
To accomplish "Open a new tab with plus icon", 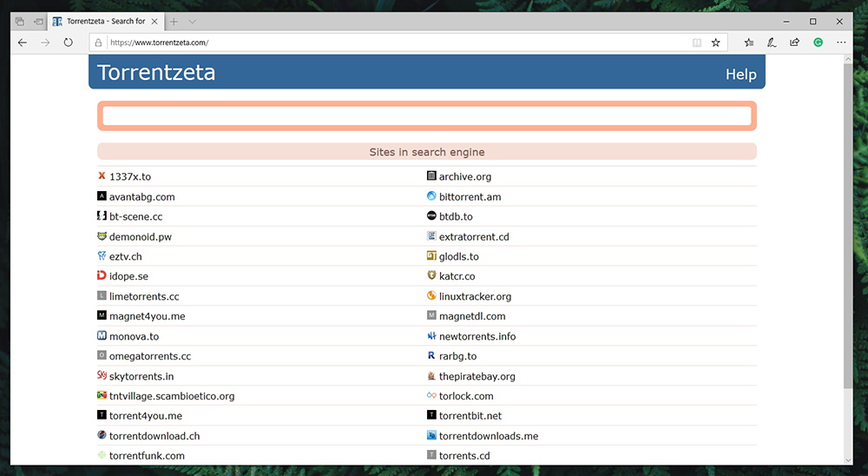I will 174,22.
